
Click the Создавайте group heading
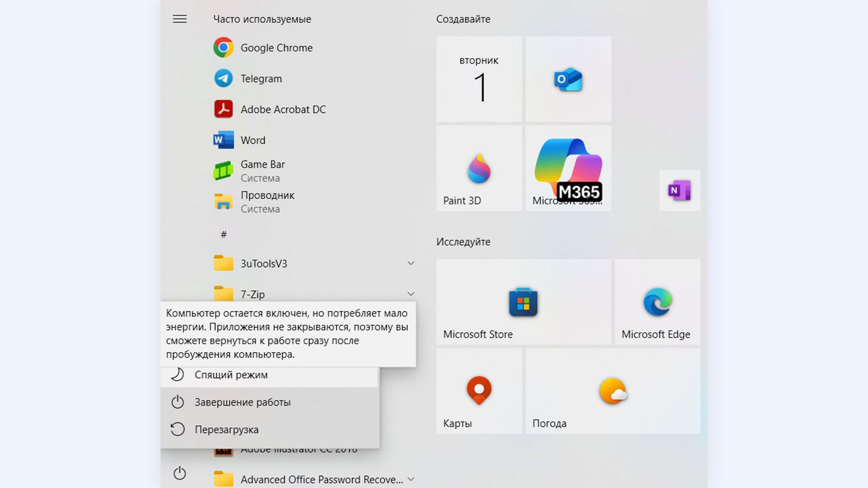pyautogui.click(x=463, y=19)
